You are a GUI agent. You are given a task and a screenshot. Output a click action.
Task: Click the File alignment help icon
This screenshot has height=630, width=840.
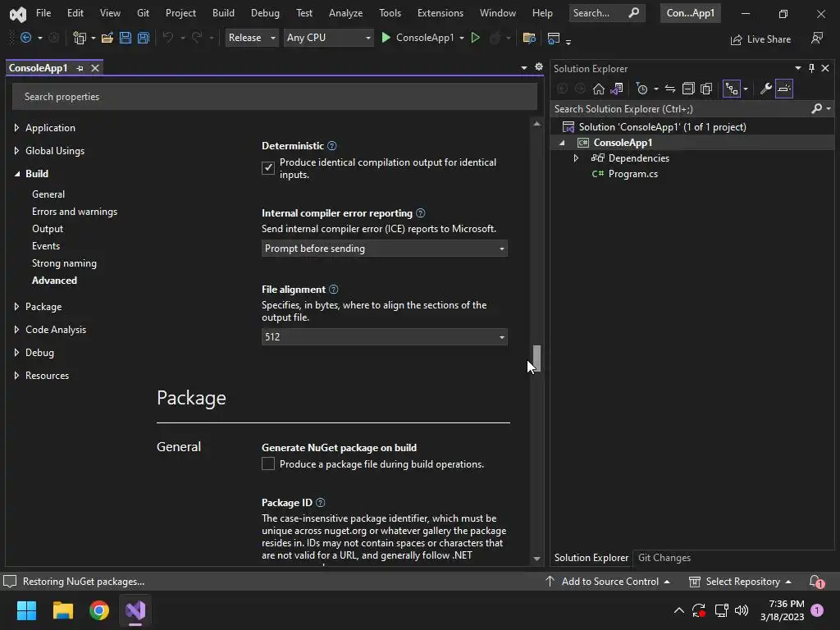point(333,290)
